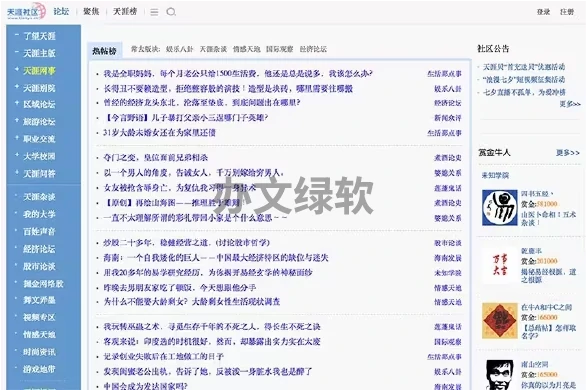Open 百姓声音 in the left sidebar
This screenshot has width=586, height=390.
(39, 232)
